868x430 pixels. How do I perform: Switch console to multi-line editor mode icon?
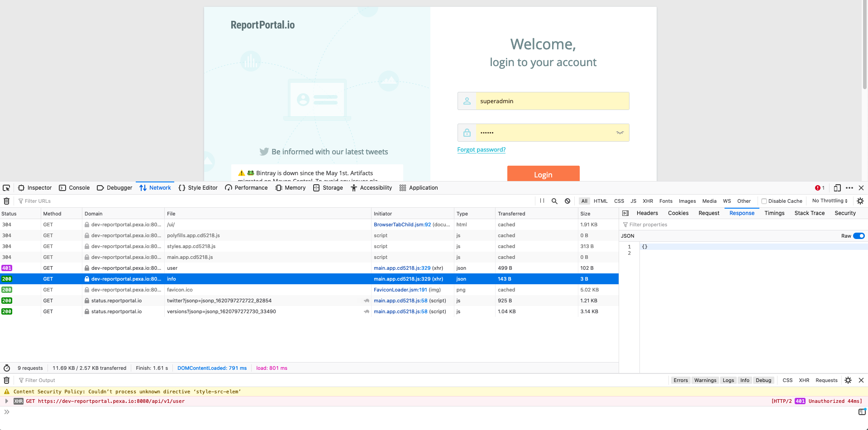[862, 412]
